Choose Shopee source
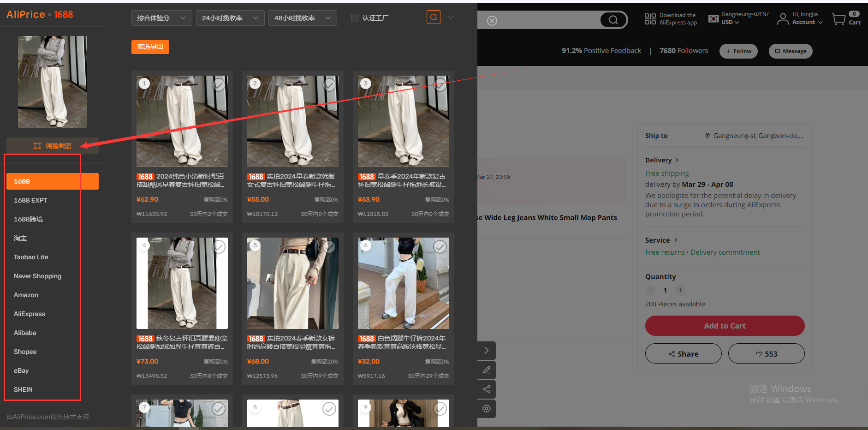868x430 pixels. pos(25,352)
